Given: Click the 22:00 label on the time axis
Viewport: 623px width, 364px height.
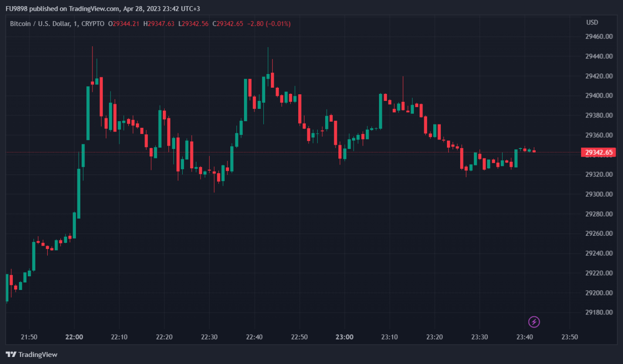Looking at the screenshot, I should click(74, 337).
